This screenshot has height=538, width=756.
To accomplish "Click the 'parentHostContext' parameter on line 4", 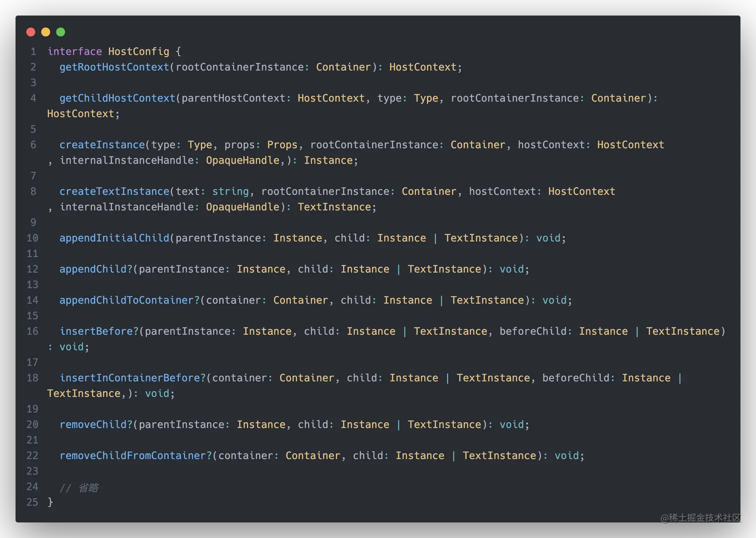I will pos(233,98).
